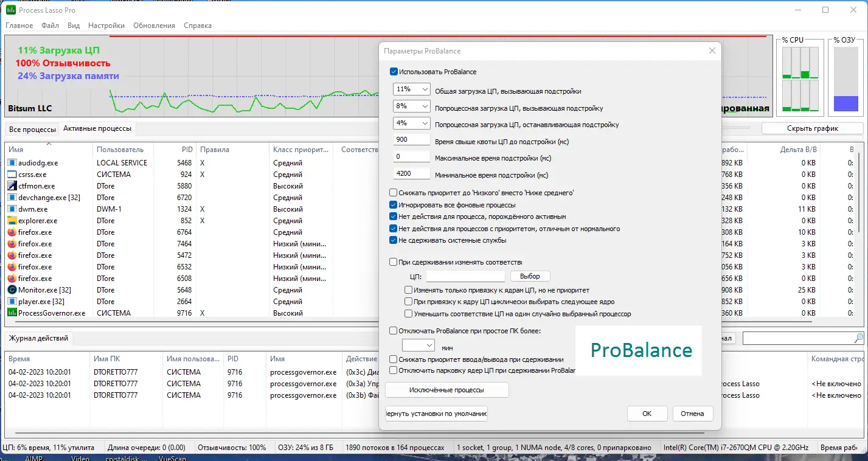Click the 4200 minimum restraint time field

[412, 174]
